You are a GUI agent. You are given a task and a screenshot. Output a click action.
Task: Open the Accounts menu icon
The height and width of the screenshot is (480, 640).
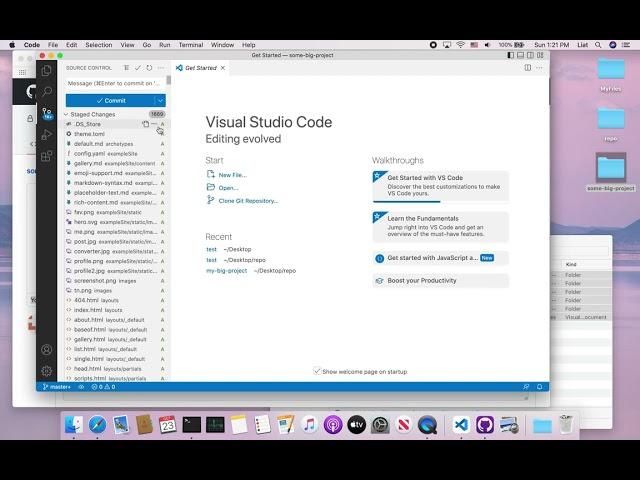click(x=47, y=349)
